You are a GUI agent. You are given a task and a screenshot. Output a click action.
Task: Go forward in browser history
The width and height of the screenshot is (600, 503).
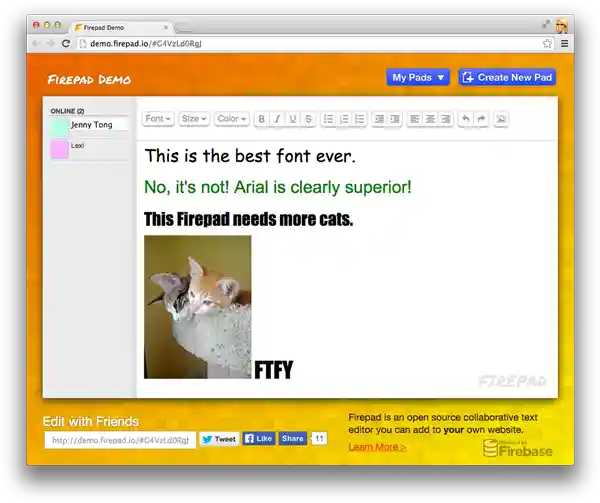tap(51, 44)
